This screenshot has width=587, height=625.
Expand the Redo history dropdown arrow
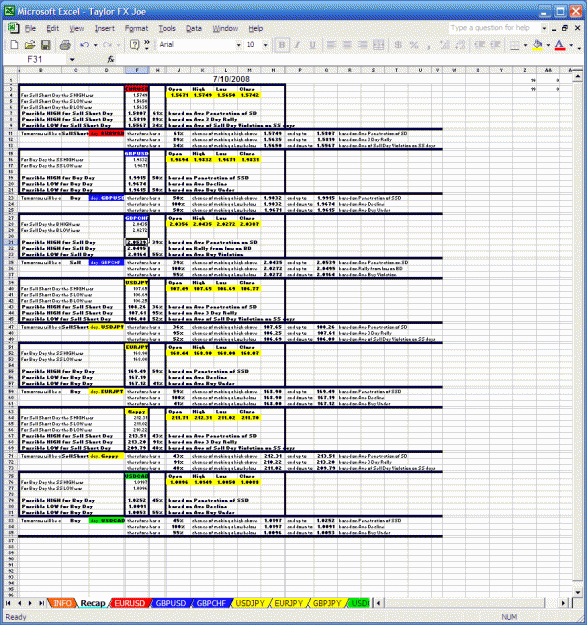point(118,45)
